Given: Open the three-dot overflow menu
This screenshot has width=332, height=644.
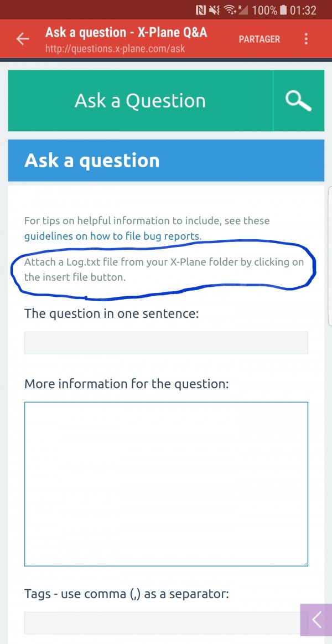Looking at the screenshot, I should tap(306, 39).
